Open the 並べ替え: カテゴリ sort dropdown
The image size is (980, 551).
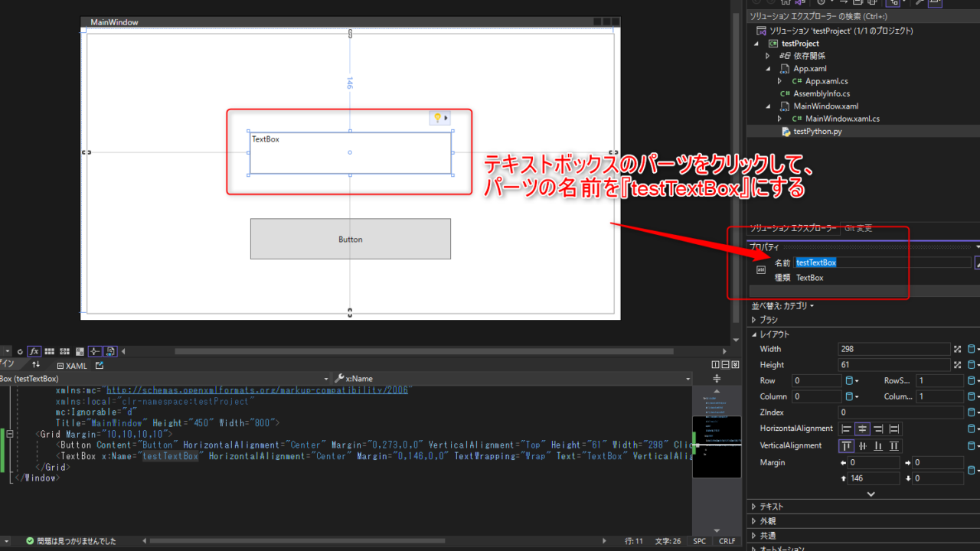click(x=782, y=305)
